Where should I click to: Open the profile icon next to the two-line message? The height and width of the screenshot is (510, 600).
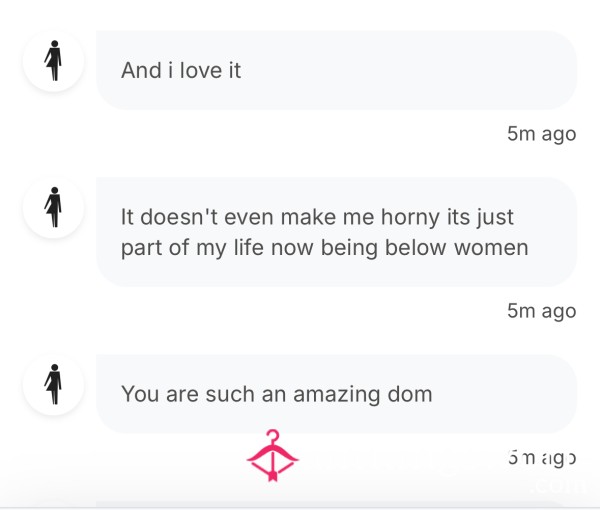[x=54, y=208]
